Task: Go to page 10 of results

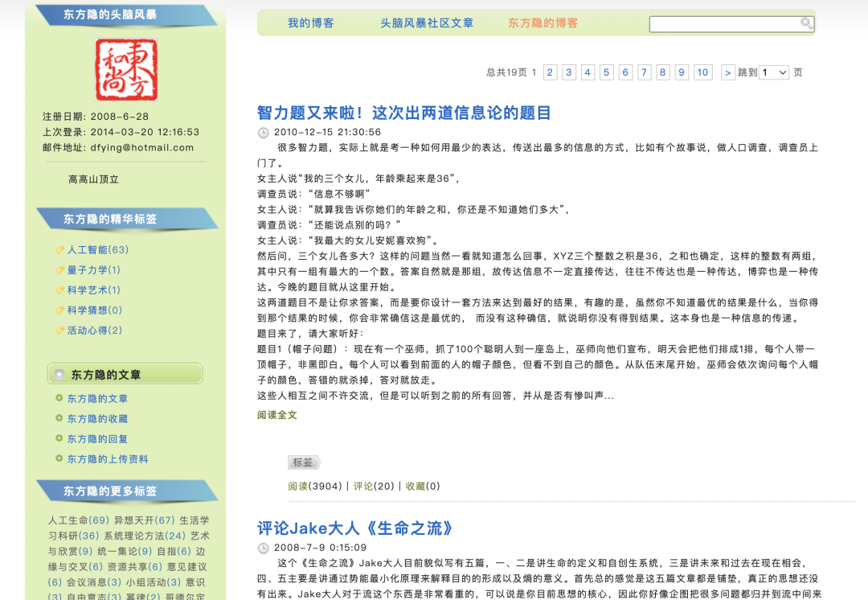Action: (702, 72)
